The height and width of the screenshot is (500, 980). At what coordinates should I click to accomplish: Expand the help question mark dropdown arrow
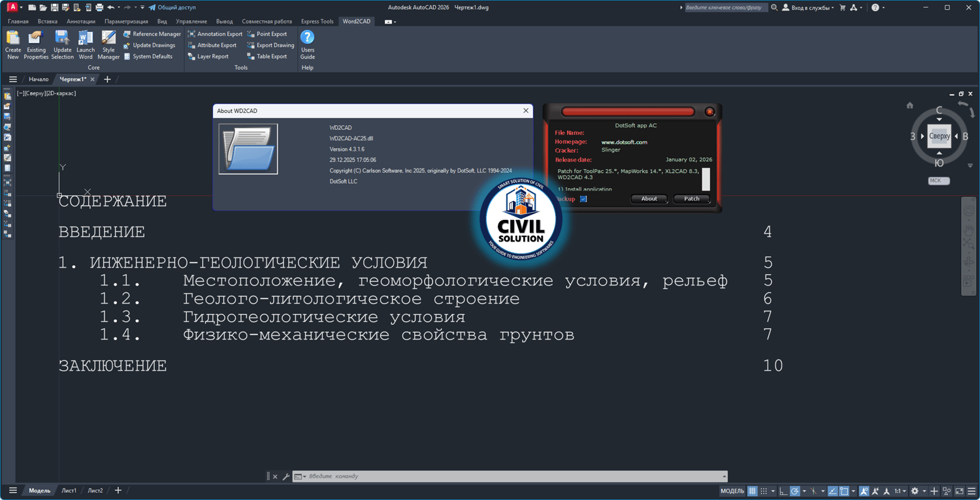point(883,7)
